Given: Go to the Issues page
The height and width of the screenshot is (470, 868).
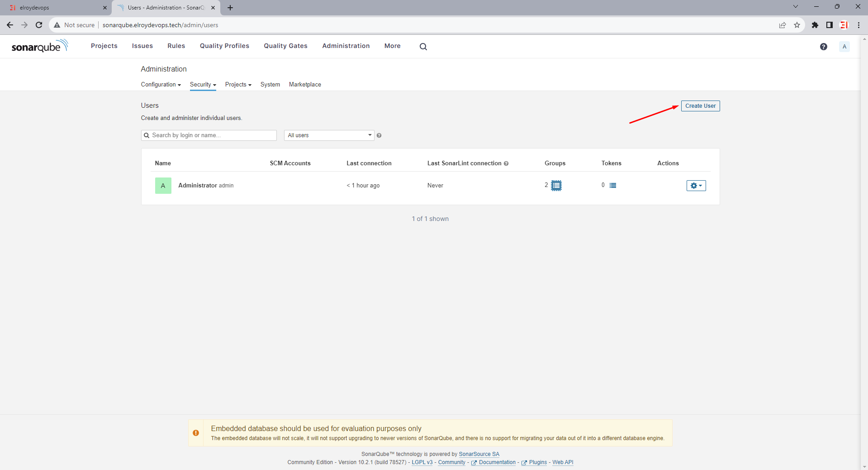Looking at the screenshot, I should coord(142,46).
